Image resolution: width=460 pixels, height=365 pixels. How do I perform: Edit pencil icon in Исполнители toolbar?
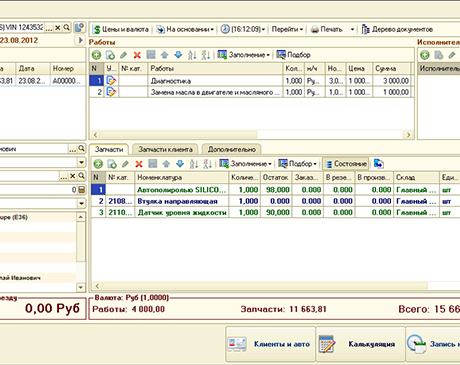click(452, 55)
